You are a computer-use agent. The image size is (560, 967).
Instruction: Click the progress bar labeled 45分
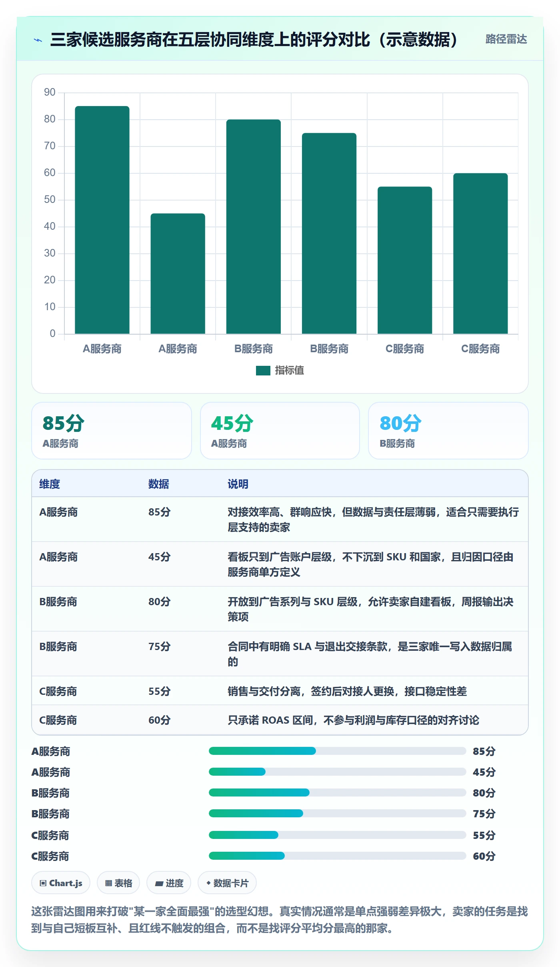pyautogui.click(x=337, y=772)
